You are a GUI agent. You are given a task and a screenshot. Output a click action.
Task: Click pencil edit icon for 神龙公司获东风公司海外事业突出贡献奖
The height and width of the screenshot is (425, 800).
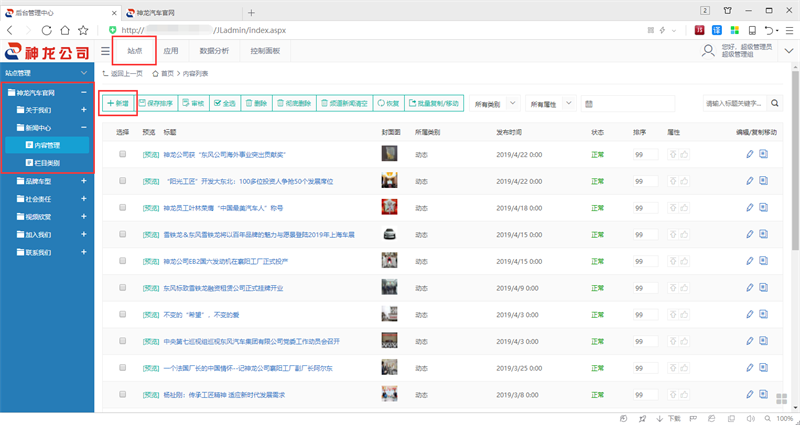click(x=749, y=154)
